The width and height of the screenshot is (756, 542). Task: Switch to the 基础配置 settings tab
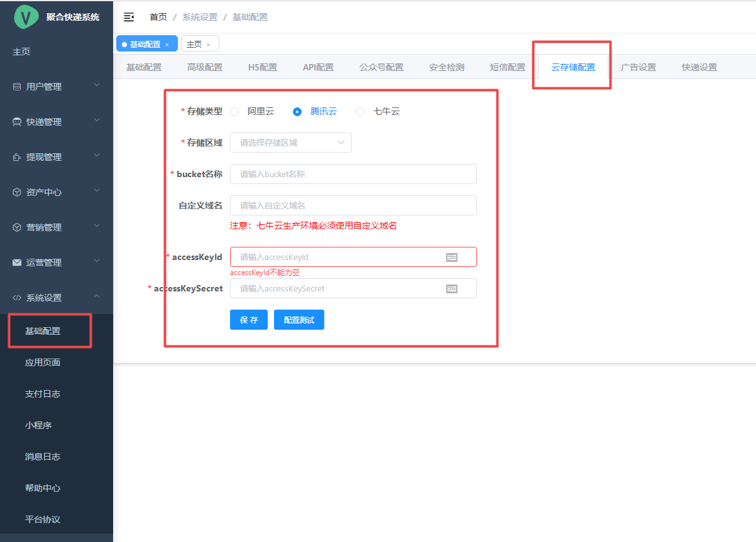pos(144,67)
